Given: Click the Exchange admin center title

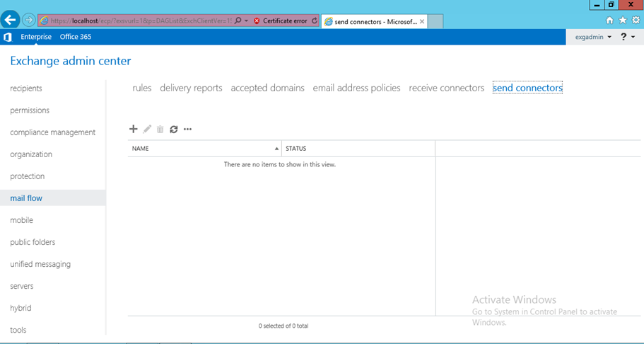Looking at the screenshot, I should point(71,61).
